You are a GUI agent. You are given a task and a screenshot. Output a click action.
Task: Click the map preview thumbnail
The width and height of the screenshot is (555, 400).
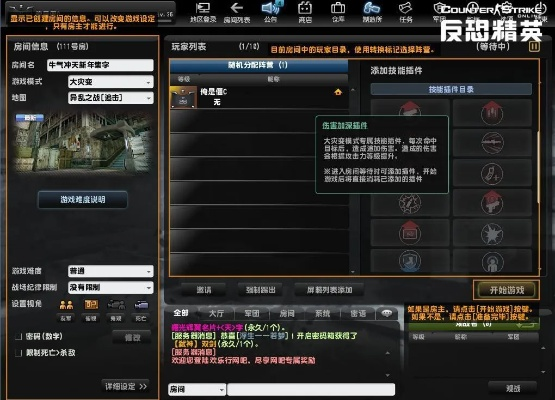pos(84,143)
